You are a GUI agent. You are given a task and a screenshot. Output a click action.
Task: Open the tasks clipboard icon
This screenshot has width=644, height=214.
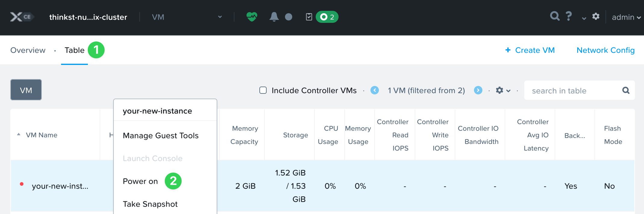coord(309,17)
